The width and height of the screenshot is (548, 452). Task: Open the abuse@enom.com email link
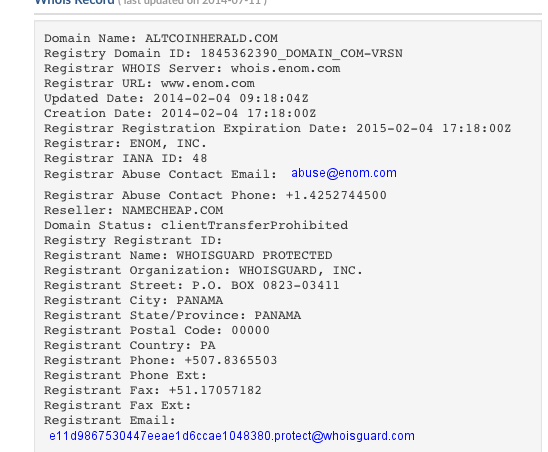344,173
